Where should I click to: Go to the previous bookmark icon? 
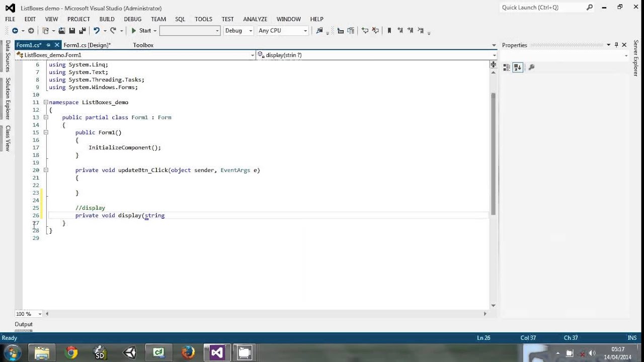click(x=400, y=31)
